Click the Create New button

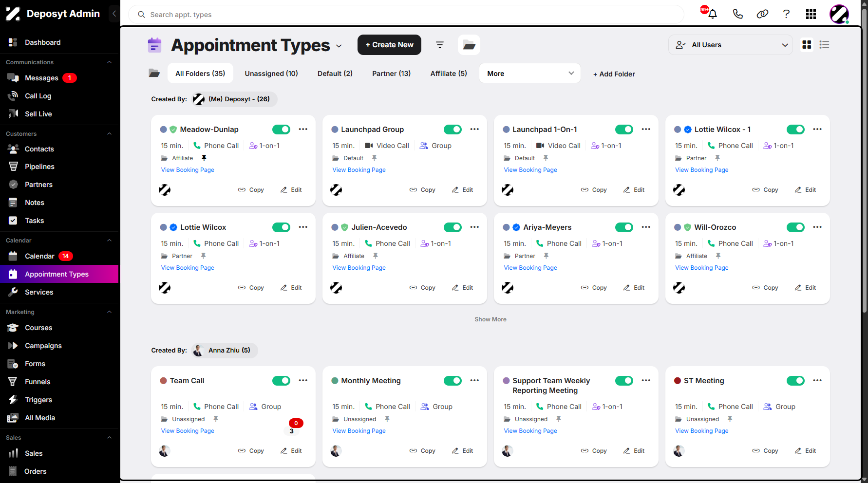click(x=389, y=45)
